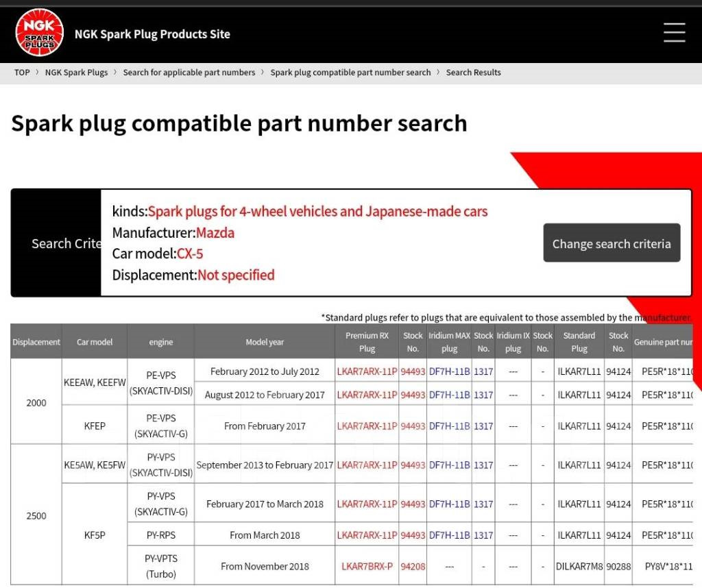Open the NGK Spark Plugs breadcrumb link
This screenshot has height=588, width=702.
coord(77,73)
